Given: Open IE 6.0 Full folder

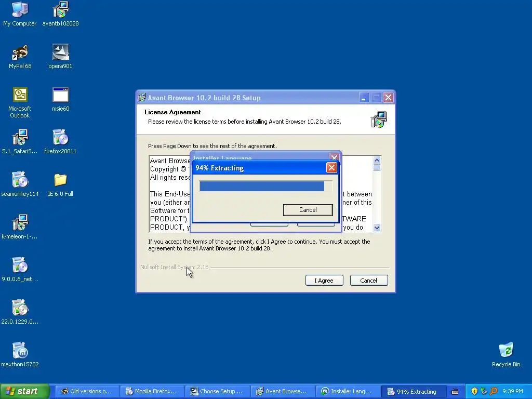Looking at the screenshot, I should pyautogui.click(x=60, y=184).
